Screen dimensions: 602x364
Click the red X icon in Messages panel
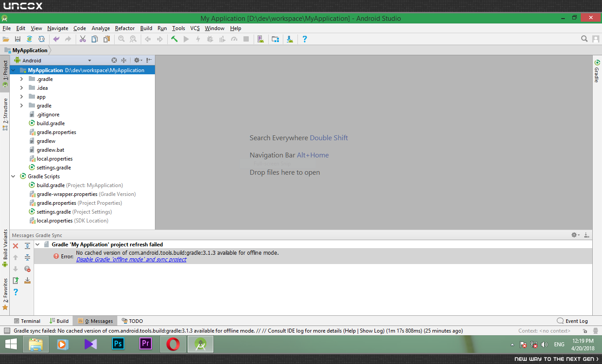[x=15, y=246]
